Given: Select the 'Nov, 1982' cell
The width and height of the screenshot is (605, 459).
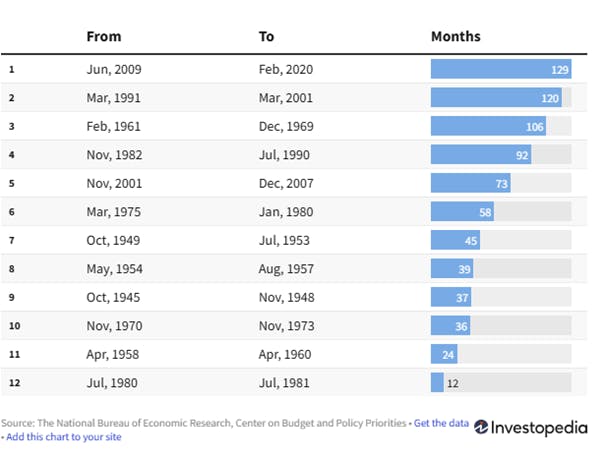Looking at the screenshot, I should click(114, 155).
